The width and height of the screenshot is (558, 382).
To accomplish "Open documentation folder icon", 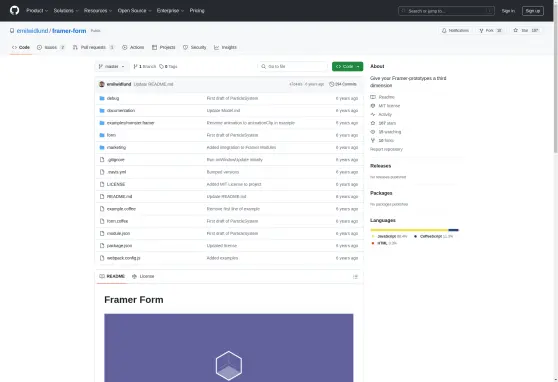I will (102, 111).
